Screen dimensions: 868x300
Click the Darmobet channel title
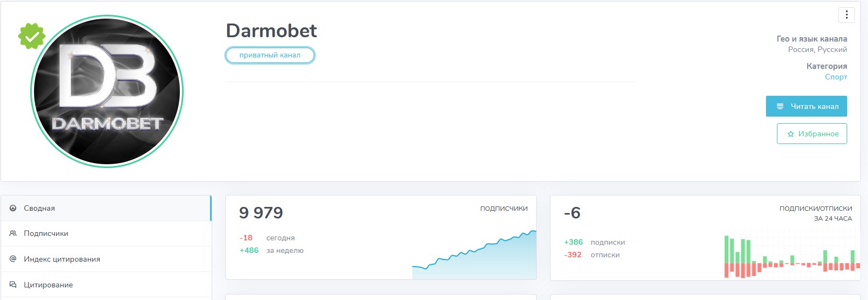(271, 31)
